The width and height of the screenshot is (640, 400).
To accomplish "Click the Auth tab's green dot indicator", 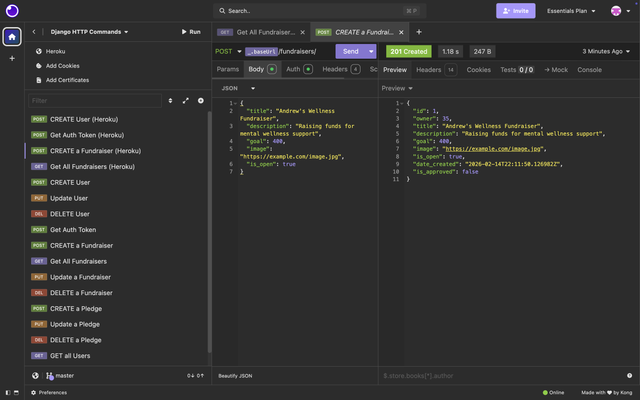I will click(x=308, y=69).
